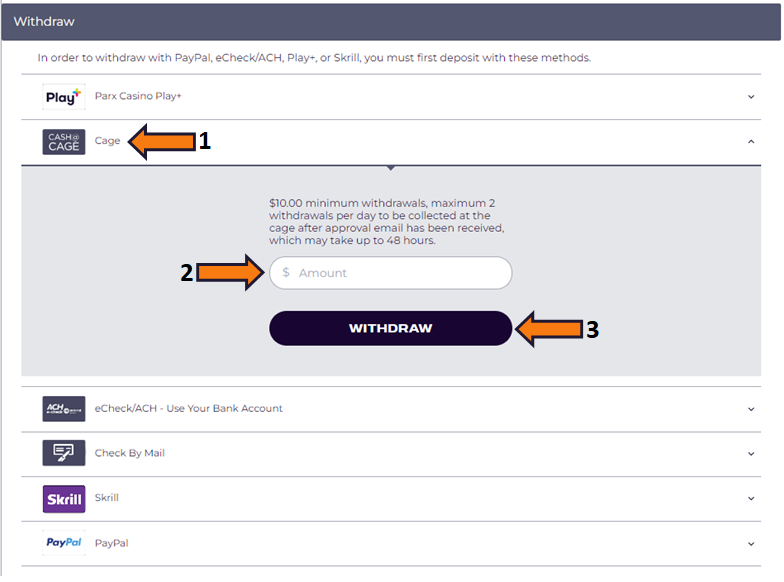784x582 pixels.
Task: Click the Amount input field
Action: point(400,273)
